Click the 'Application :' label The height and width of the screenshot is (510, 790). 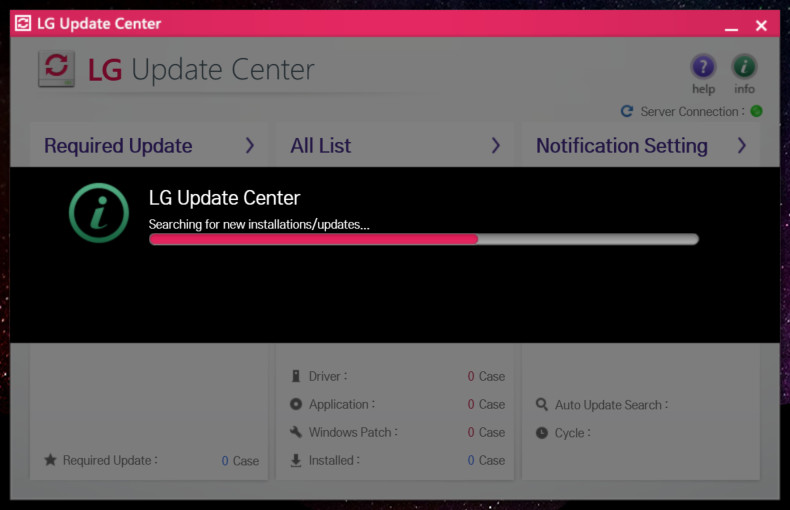pos(342,405)
